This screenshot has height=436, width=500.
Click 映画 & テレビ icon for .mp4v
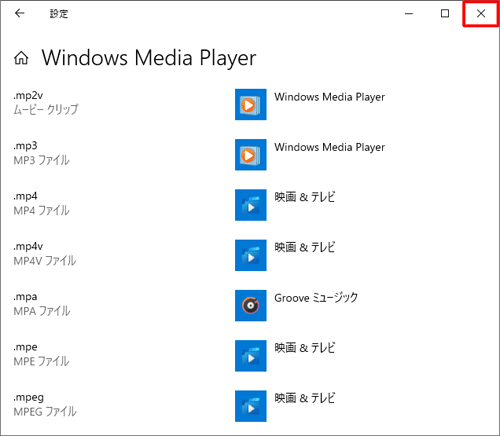pos(251,255)
